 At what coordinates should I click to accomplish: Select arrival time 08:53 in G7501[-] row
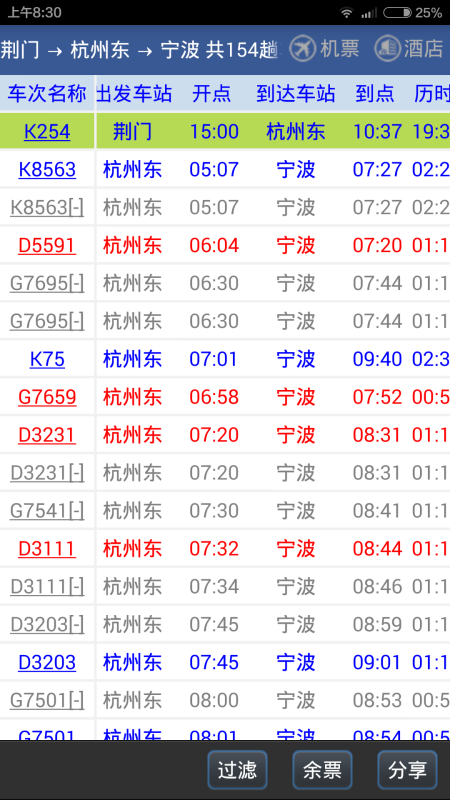[x=378, y=701]
